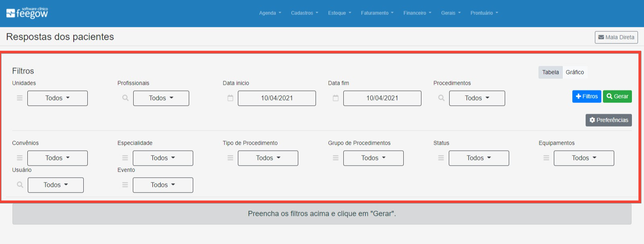
Task: Switch to the Gráfico view
Action: pos(575,72)
